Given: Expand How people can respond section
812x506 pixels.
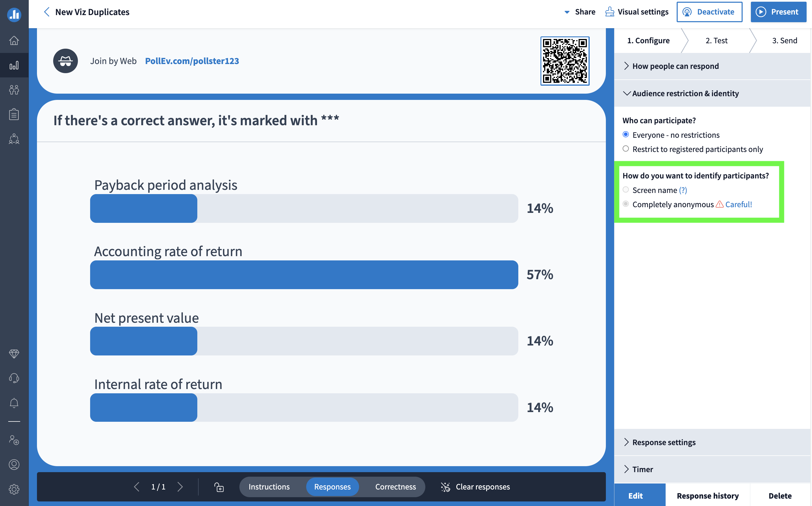Looking at the screenshot, I should tap(712, 66).
